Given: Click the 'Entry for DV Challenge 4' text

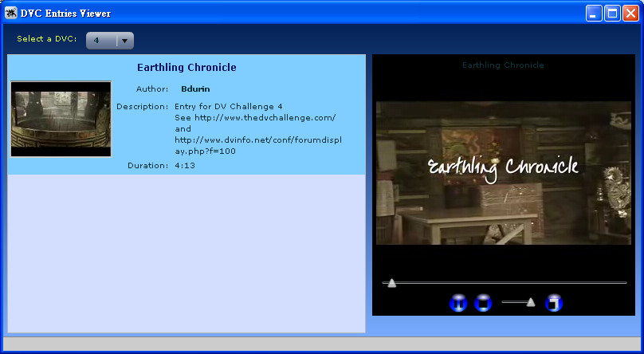Looking at the screenshot, I should [x=229, y=106].
